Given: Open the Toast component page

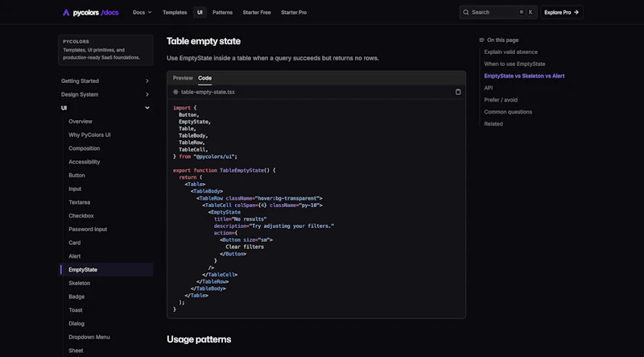Looking at the screenshot, I should (x=76, y=310).
